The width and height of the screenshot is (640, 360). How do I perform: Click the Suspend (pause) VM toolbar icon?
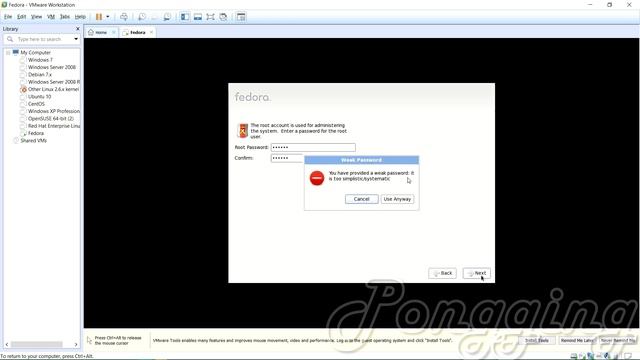click(x=99, y=17)
